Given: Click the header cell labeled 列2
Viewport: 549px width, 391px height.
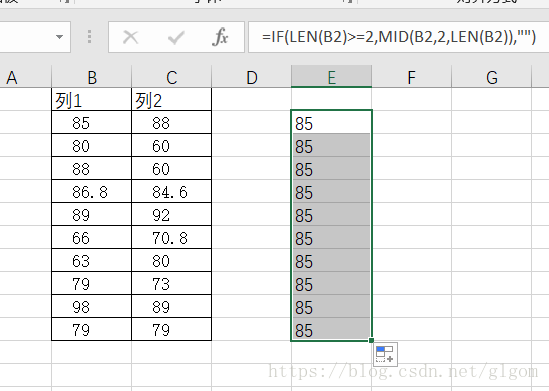Looking at the screenshot, I should (172, 99).
